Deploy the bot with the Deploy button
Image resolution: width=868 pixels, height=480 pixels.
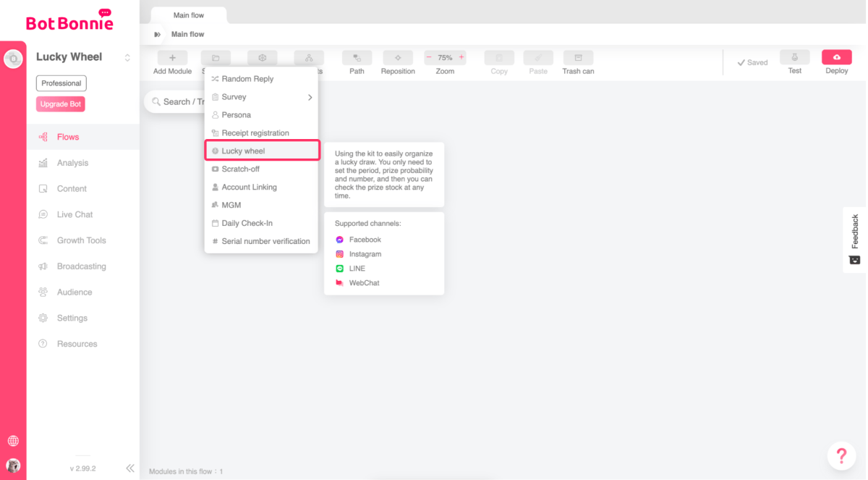(837, 57)
